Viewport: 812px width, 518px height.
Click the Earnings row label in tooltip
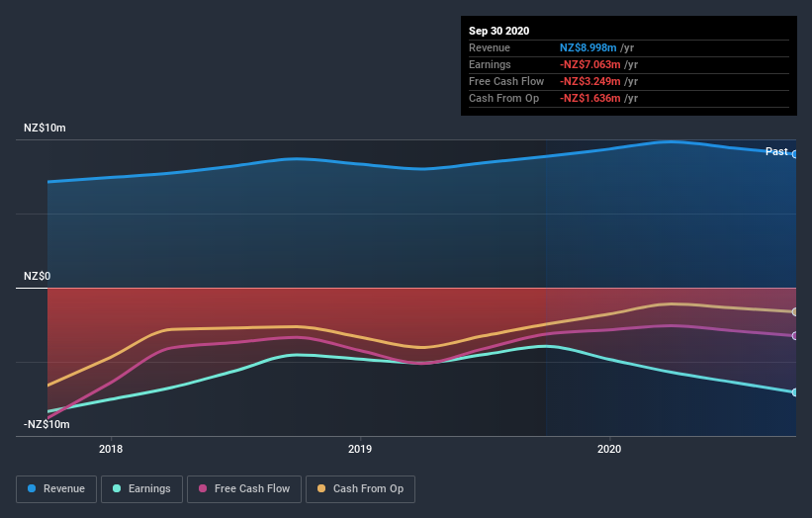click(x=490, y=64)
